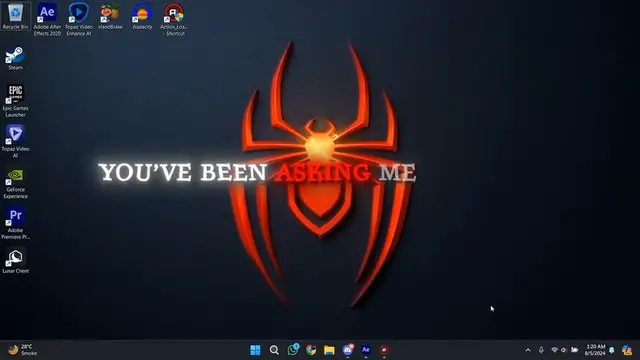
Task: Open the Copilot icon at taskbar end
Action: point(627,350)
